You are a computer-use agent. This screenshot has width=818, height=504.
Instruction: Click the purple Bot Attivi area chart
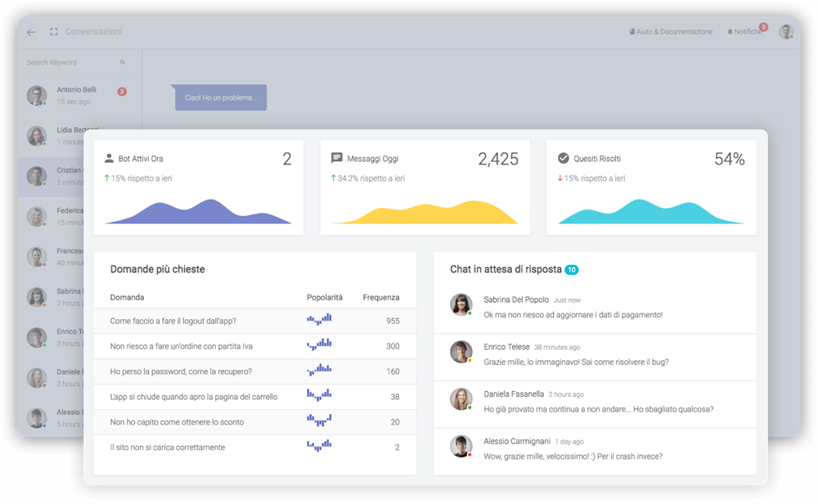tap(199, 212)
